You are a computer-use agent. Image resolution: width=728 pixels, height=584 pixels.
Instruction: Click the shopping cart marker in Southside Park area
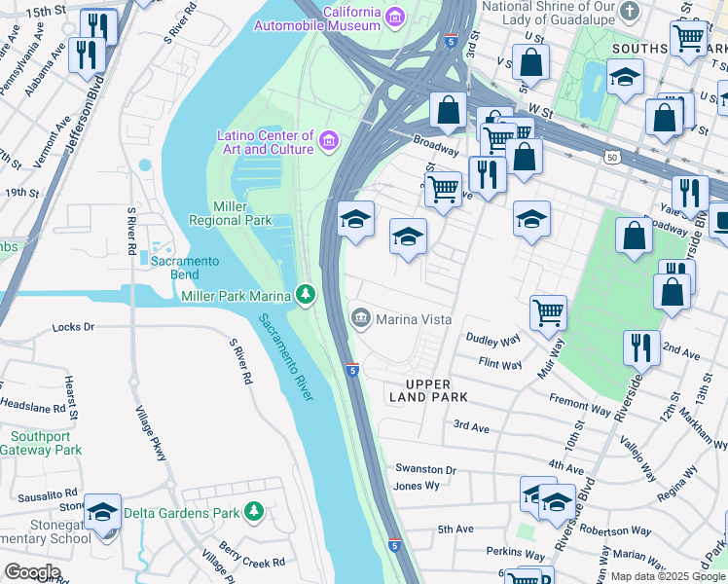click(688, 41)
